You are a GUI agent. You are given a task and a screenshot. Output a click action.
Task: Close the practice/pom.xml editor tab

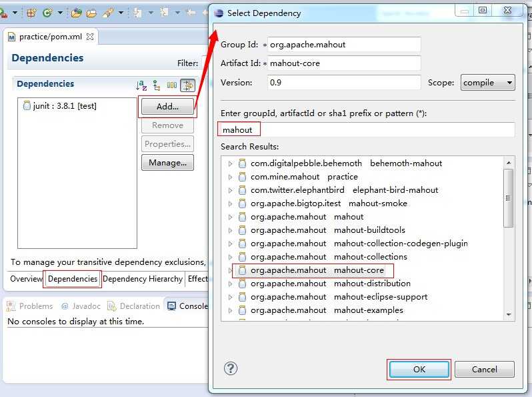[90, 37]
